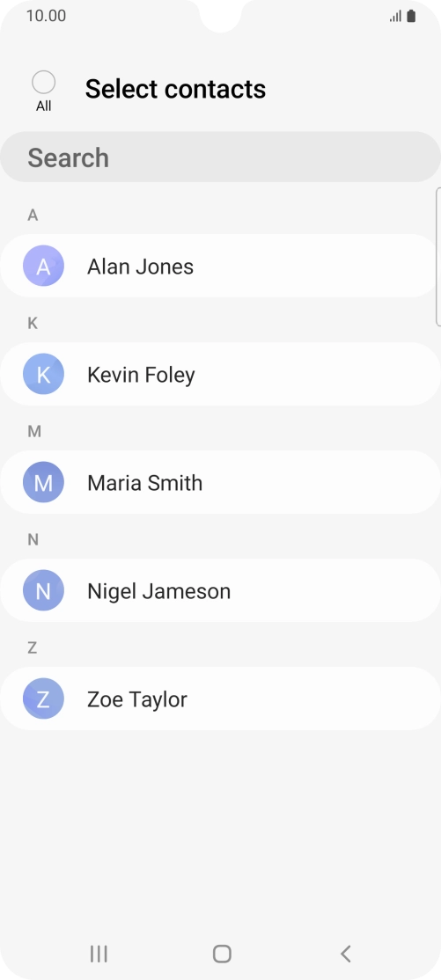
Task: Tap Kevin Foley's K avatar icon
Action: click(43, 374)
